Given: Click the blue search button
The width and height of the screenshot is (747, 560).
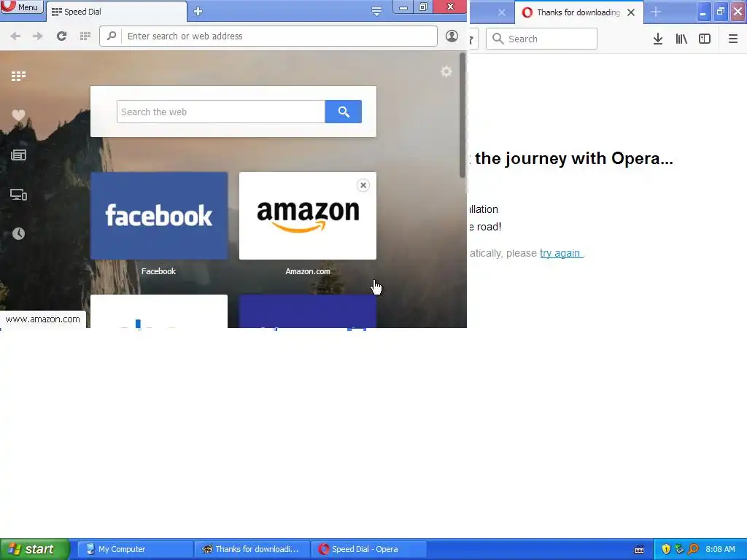Looking at the screenshot, I should click(x=344, y=112).
